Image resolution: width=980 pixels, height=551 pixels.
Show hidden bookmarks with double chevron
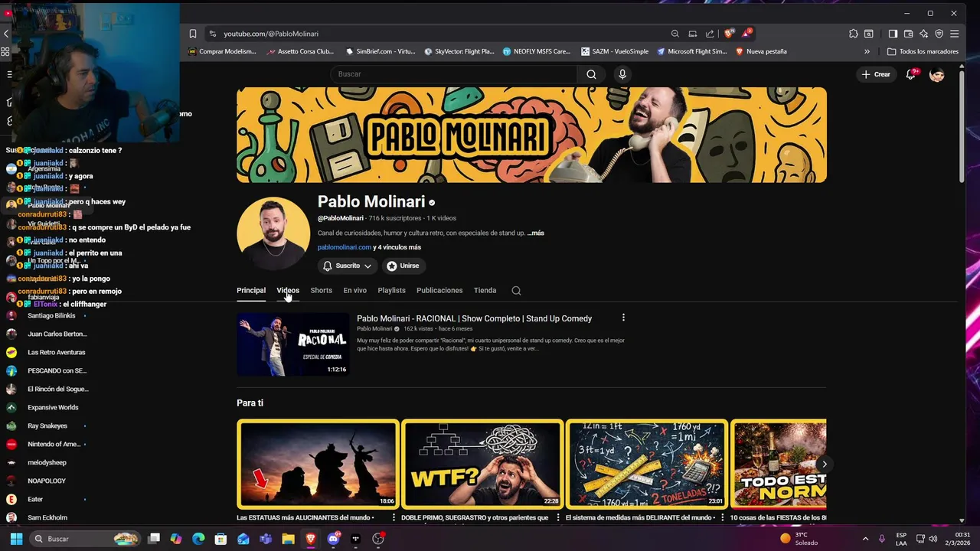point(867,51)
